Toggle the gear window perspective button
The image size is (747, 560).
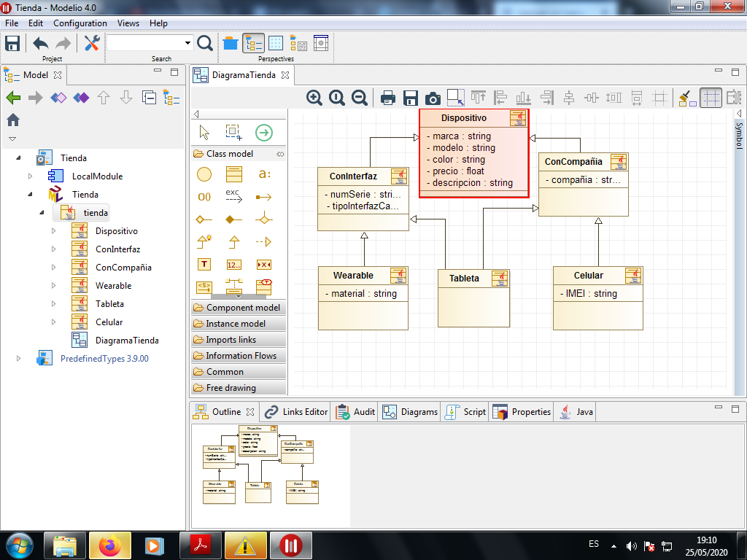[x=321, y=43]
